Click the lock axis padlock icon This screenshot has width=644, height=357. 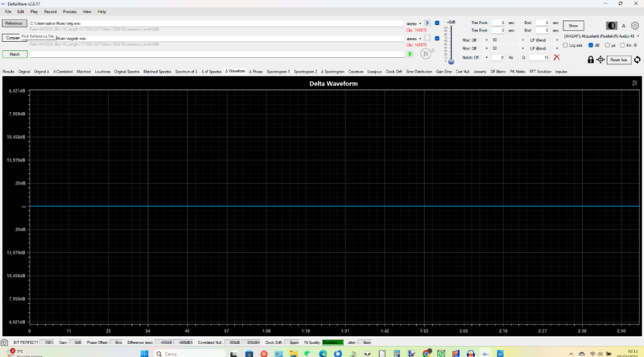point(590,60)
